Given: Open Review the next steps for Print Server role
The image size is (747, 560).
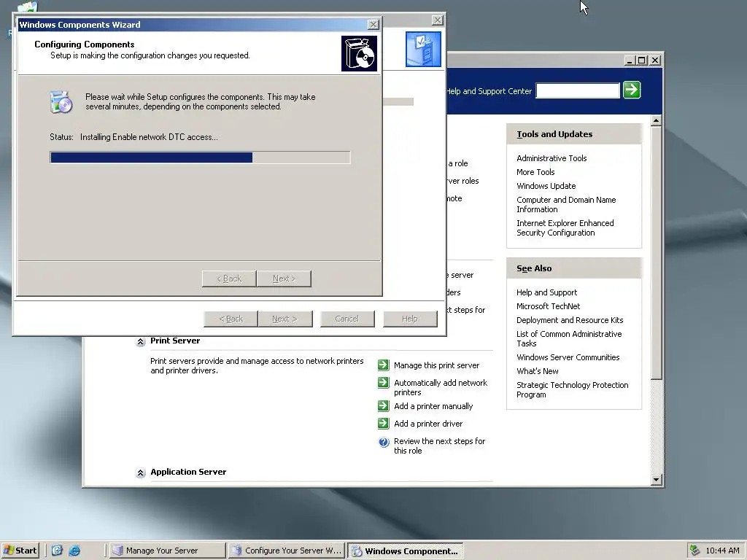Looking at the screenshot, I should 439,446.
